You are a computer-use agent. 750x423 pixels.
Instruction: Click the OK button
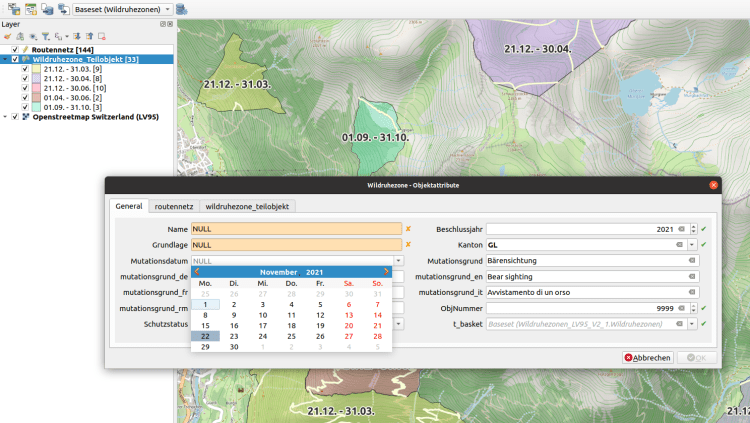pyautogui.click(x=697, y=357)
